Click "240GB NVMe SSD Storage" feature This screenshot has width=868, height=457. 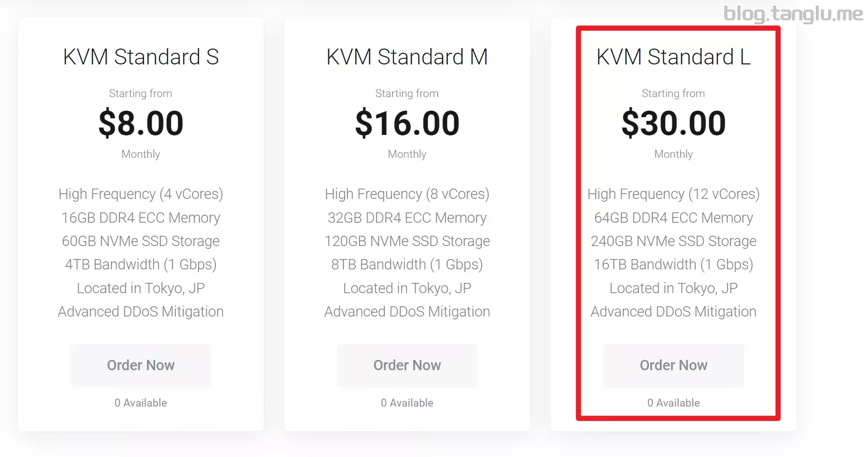coord(673,241)
